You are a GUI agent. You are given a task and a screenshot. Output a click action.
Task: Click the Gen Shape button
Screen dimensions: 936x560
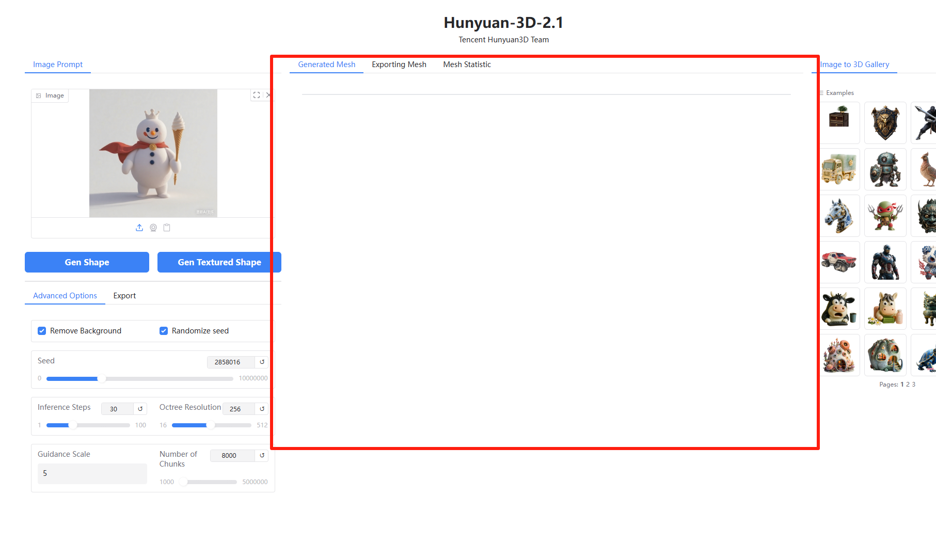pyautogui.click(x=87, y=262)
